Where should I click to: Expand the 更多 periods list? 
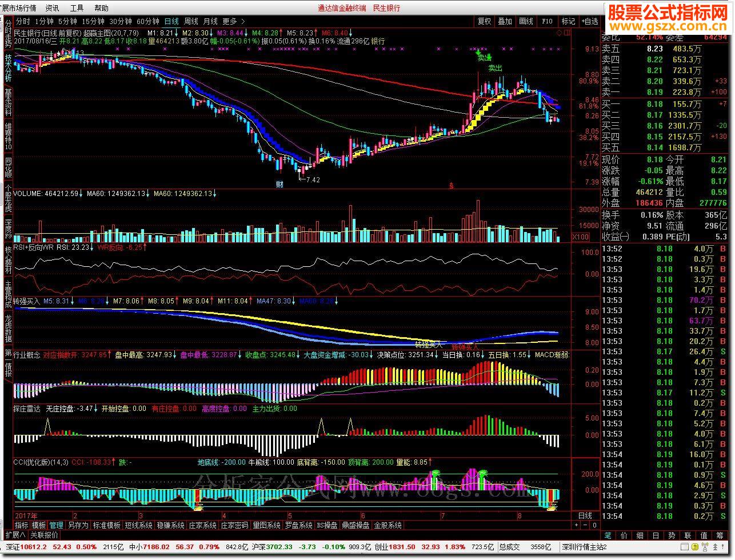pyautogui.click(x=233, y=21)
